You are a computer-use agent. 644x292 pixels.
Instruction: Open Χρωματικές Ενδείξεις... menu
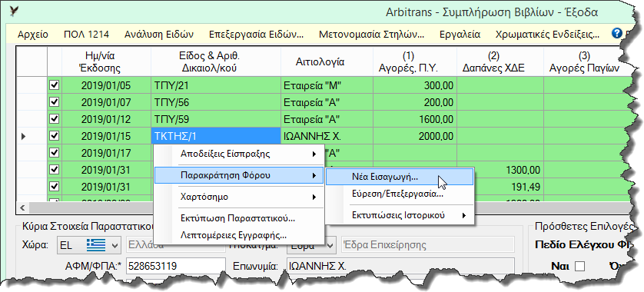pos(547,35)
